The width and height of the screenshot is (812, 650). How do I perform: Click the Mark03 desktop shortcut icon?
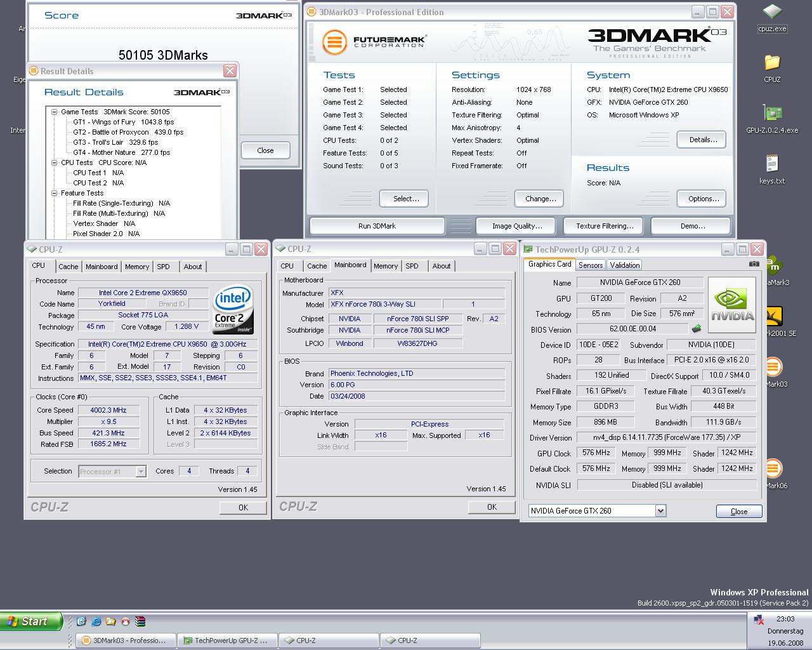[773, 368]
